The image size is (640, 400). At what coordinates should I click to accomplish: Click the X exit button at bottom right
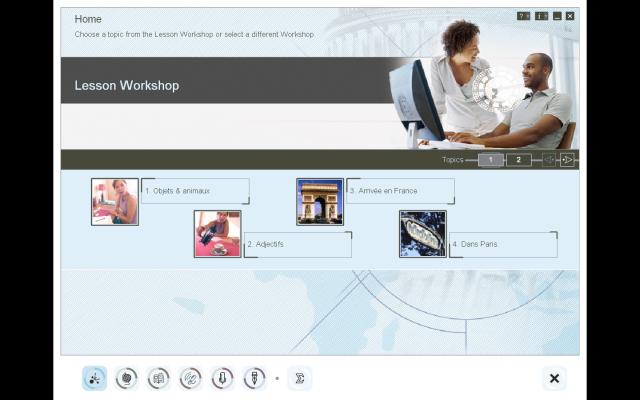554,378
